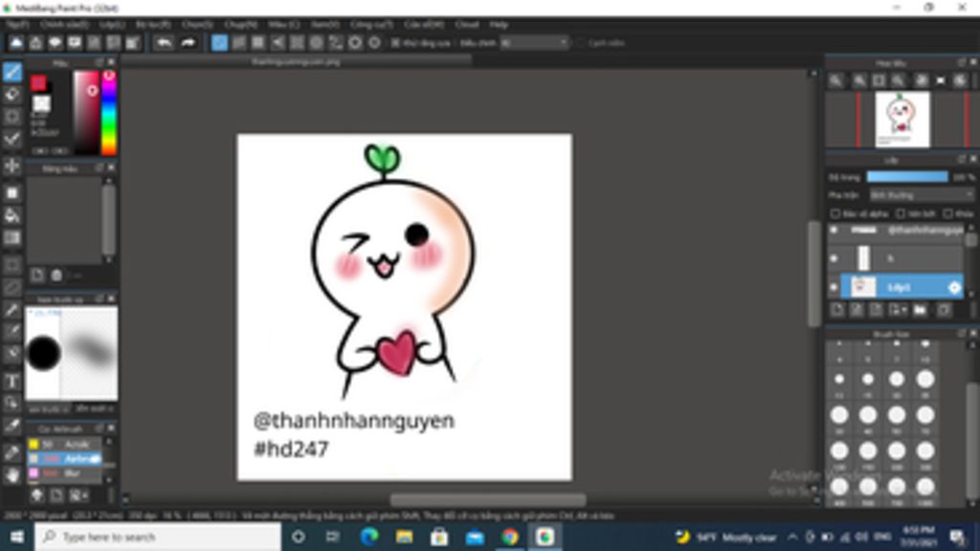The image size is (980, 551).
Task: Enable Bảo vệ alpha checkbox
Action: point(835,213)
